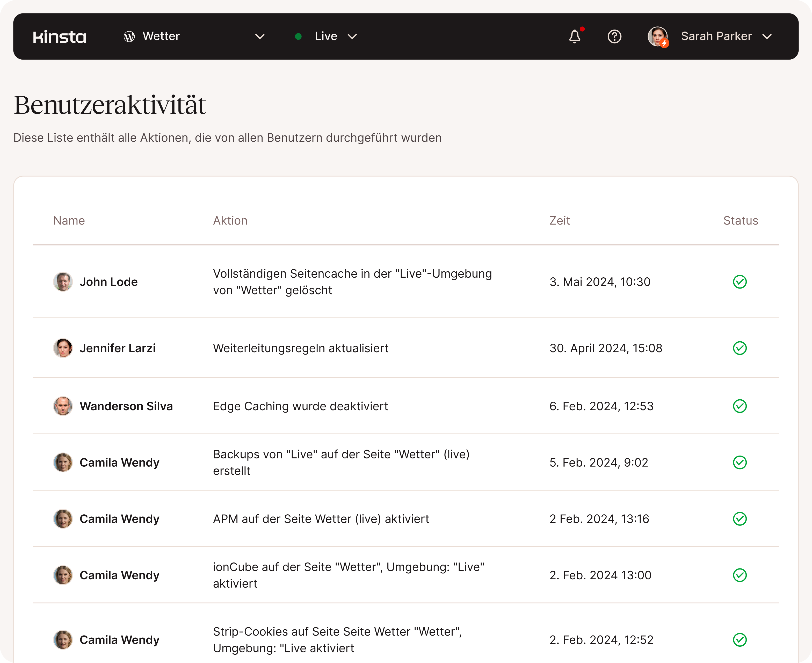Click the Edge Caching wurde deaktiviert entry
812x663 pixels.
[x=300, y=406]
